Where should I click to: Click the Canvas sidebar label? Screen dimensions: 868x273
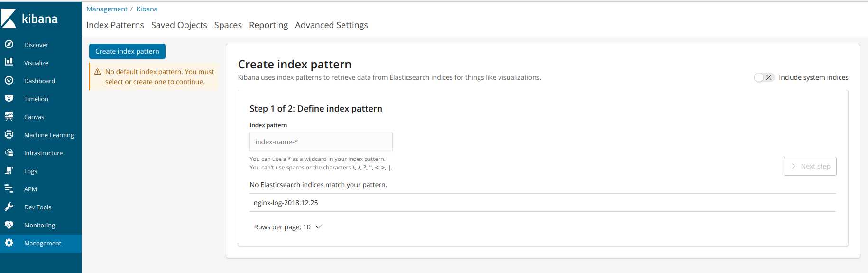(34, 117)
